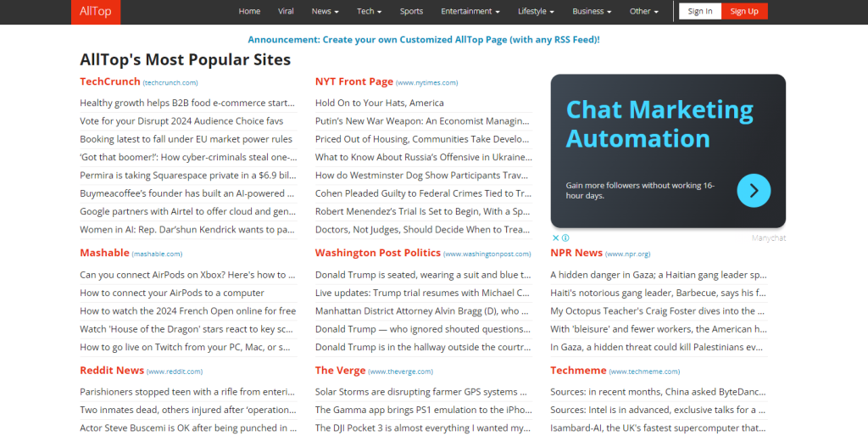Open 'Isambard-AI, the UK's fastest supercomputer'

click(658, 428)
